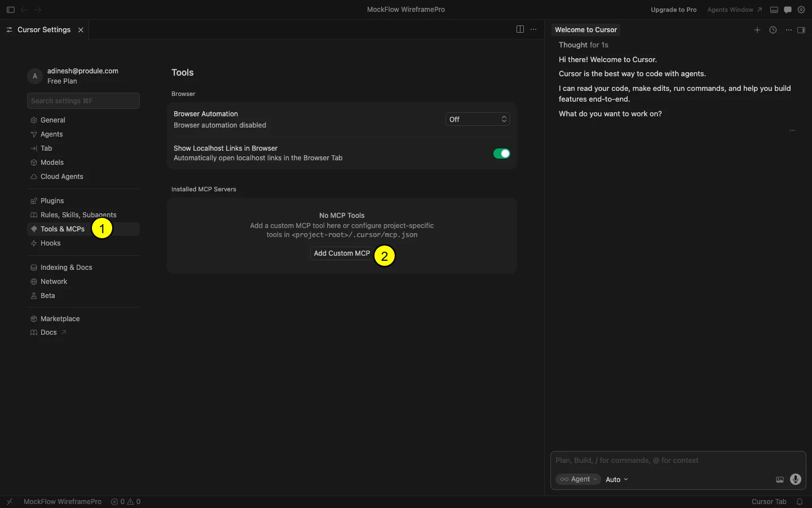Open Indexing & Docs settings section

click(83, 268)
